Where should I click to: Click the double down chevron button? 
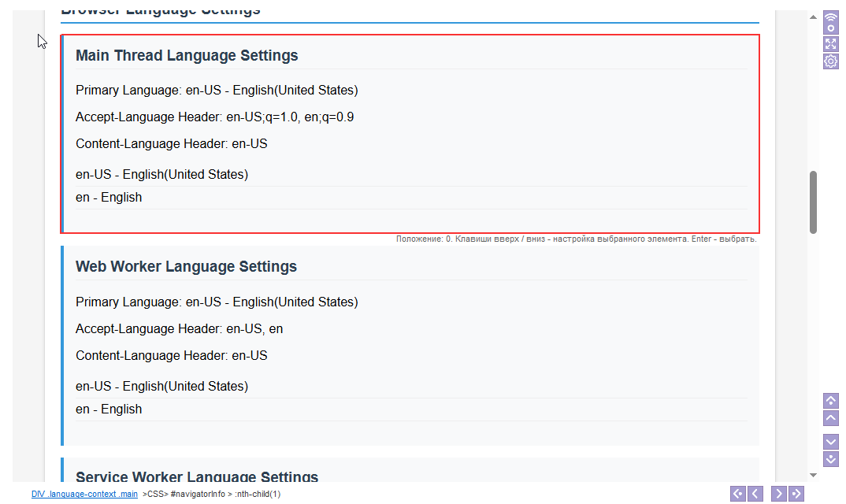pos(830,459)
